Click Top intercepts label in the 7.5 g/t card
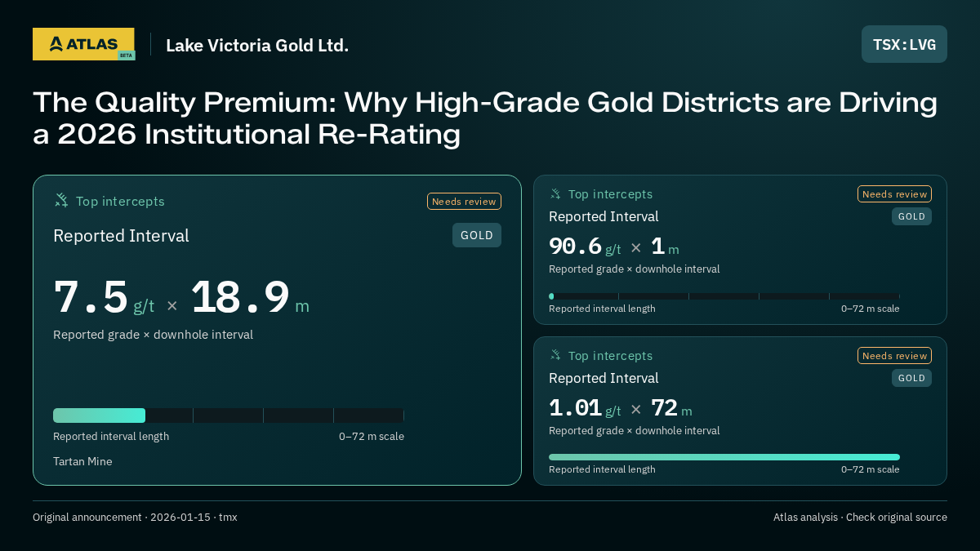This screenshot has height=551, width=980. click(x=120, y=201)
